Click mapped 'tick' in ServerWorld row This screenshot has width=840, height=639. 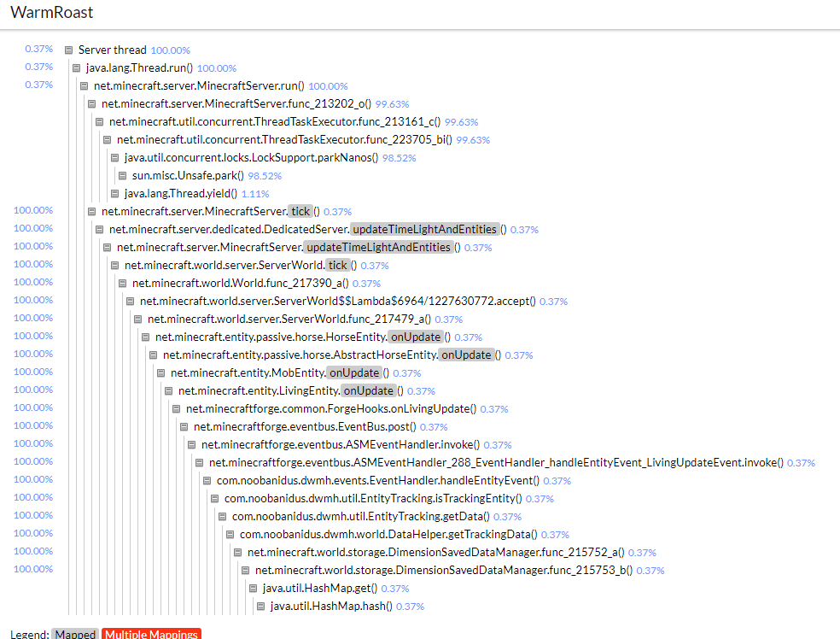click(337, 266)
